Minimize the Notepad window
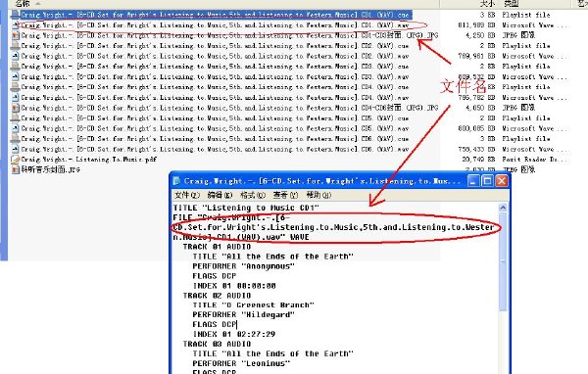This screenshot has height=374, width=588. pyautogui.click(x=473, y=181)
